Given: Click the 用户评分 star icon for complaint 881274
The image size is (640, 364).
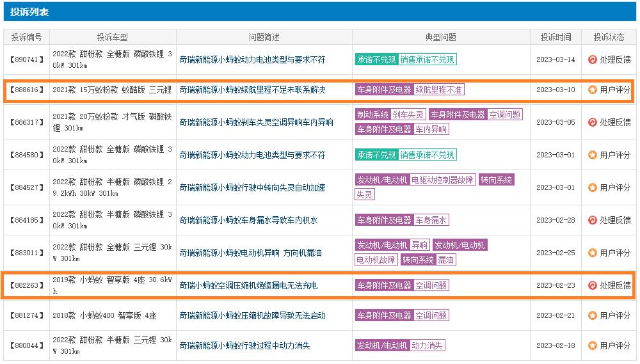Looking at the screenshot, I should 592,315.
